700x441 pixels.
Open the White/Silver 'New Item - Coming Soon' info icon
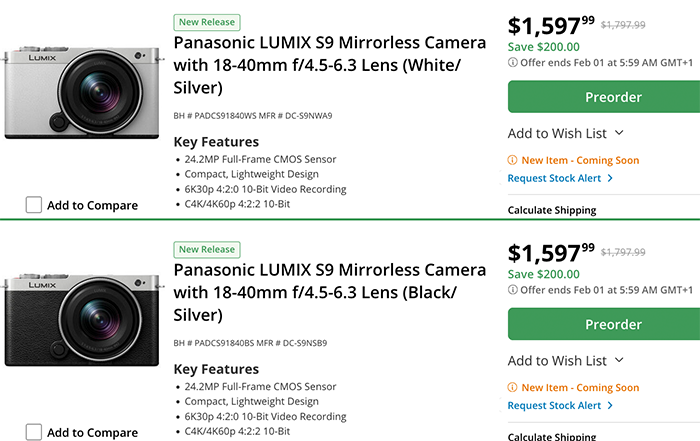pos(513,160)
